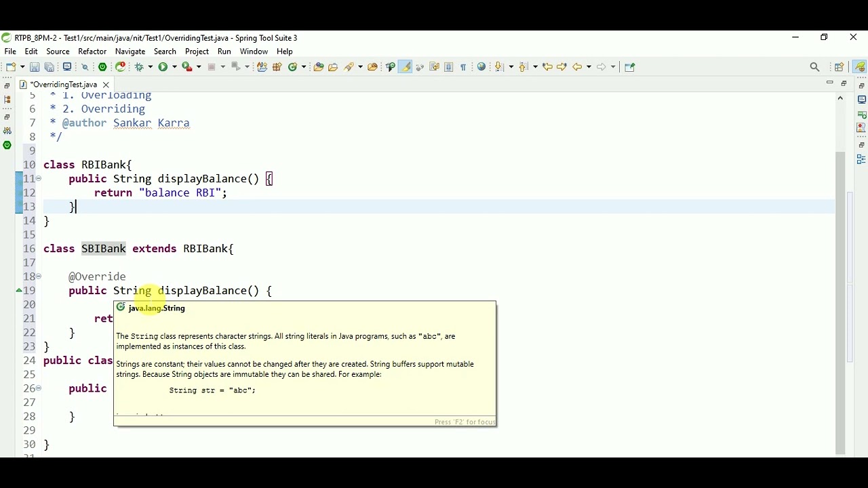The height and width of the screenshot is (488, 868).
Task: Click the Run Last Tool/coverage icon
Action: 186,67
